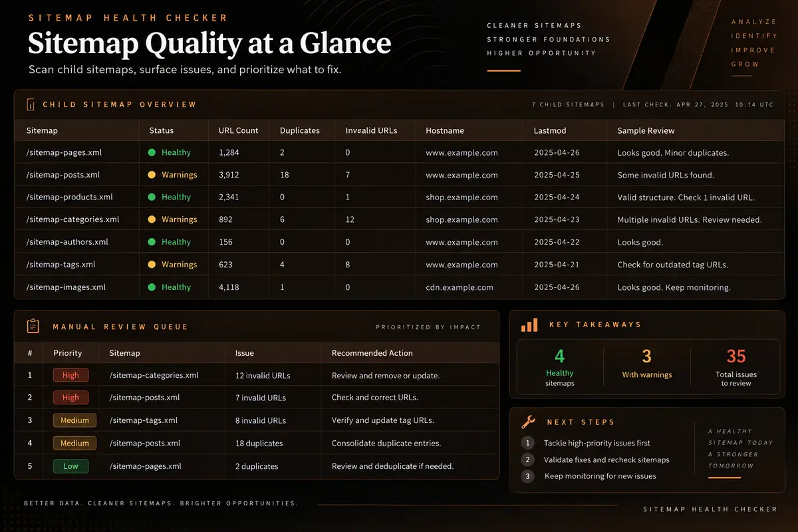The height and width of the screenshot is (532, 798).
Task: Click URL count 4,118 for sitemap-images
Action: pyautogui.click(x=229, y=287)
